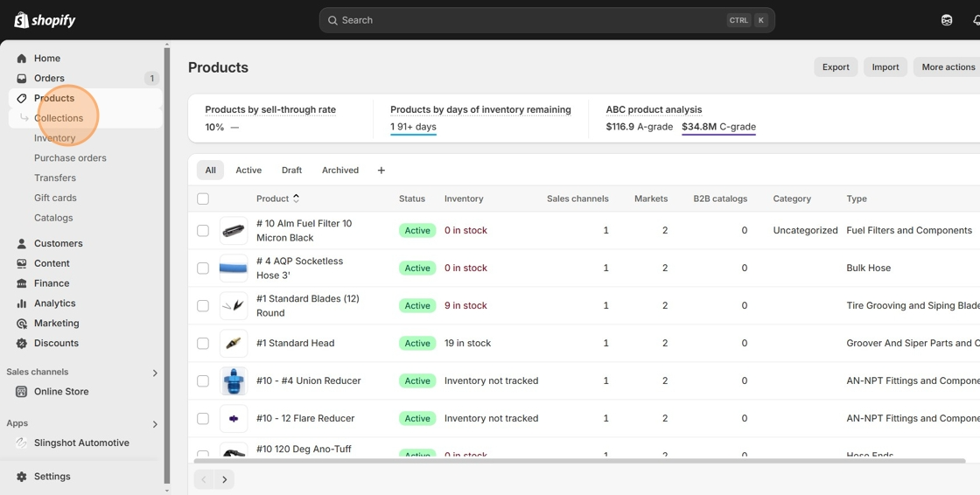Switch to the Draft tab
This screenshot has width=980, height=495.
click(x=291, y=171)
